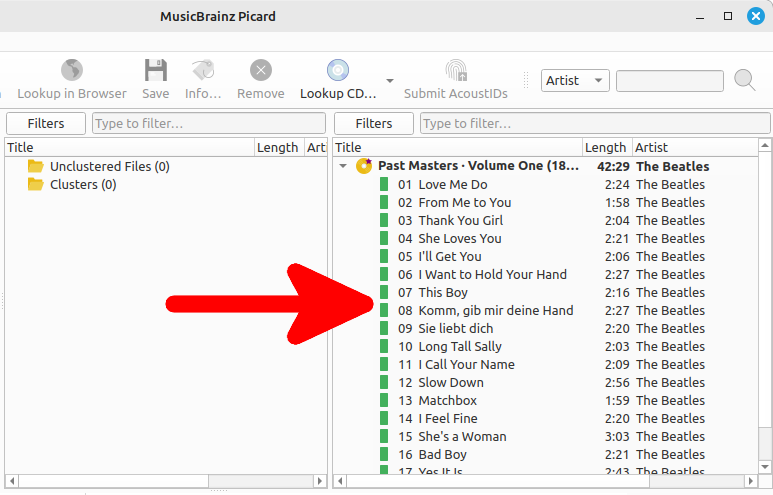The image size is (773, 495).
Task: Click the magnifying glass search icon
Action: (744, 80)
